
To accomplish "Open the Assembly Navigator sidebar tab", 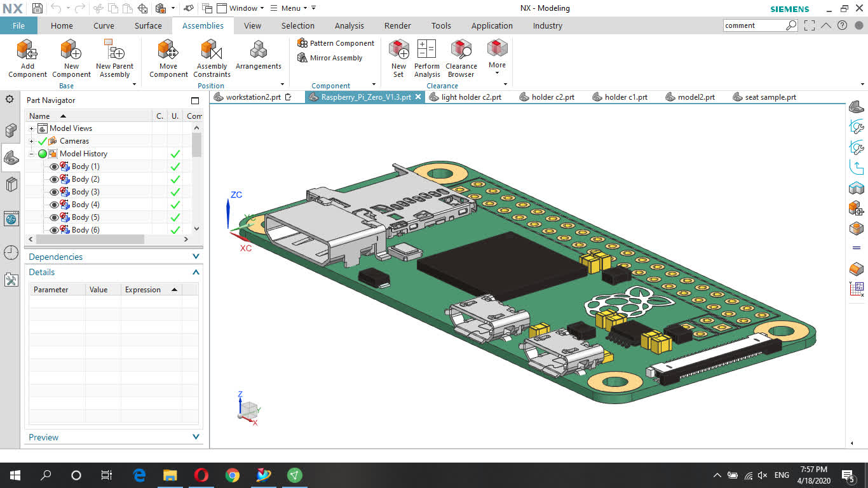I will [x=11, y=130].
